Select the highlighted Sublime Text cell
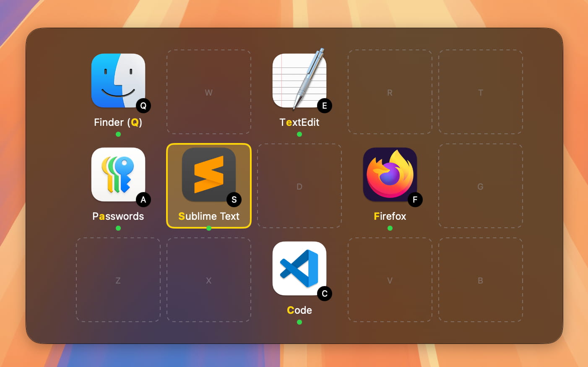Viewport: 588px width, 367px height. [x=208, y=186]
